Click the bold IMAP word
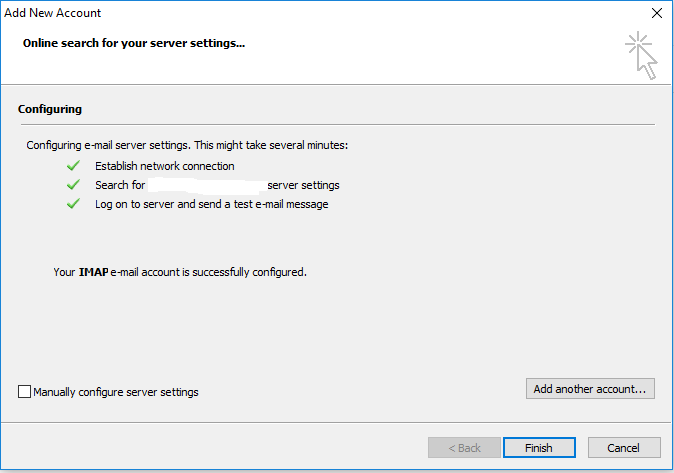Viewport: 674px width, 473px height. coord(94,272)
